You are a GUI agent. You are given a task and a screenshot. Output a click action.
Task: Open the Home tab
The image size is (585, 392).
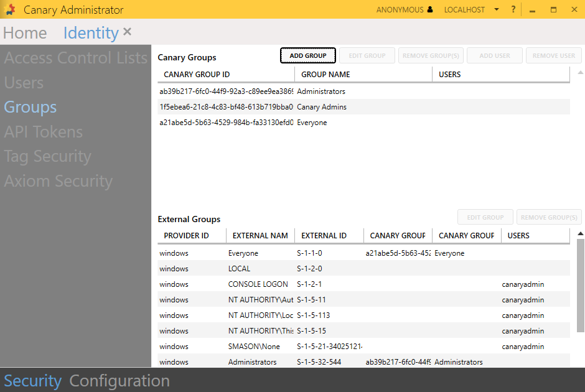click(x=25, y=33)
